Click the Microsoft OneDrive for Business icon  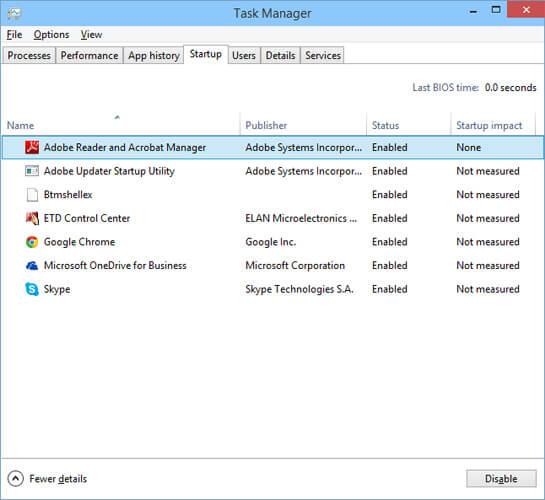pyautogui.click(x=32, y=266)
